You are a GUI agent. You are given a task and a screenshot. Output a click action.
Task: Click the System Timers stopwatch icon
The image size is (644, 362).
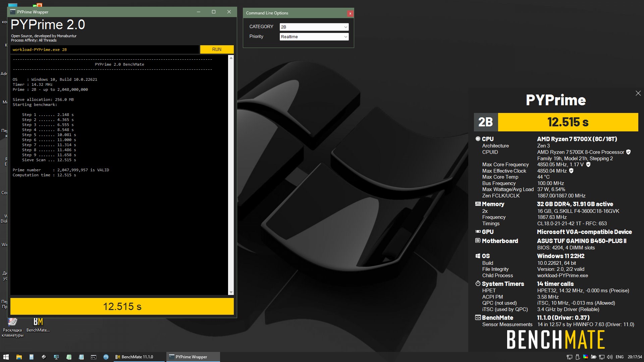[478, 284]
